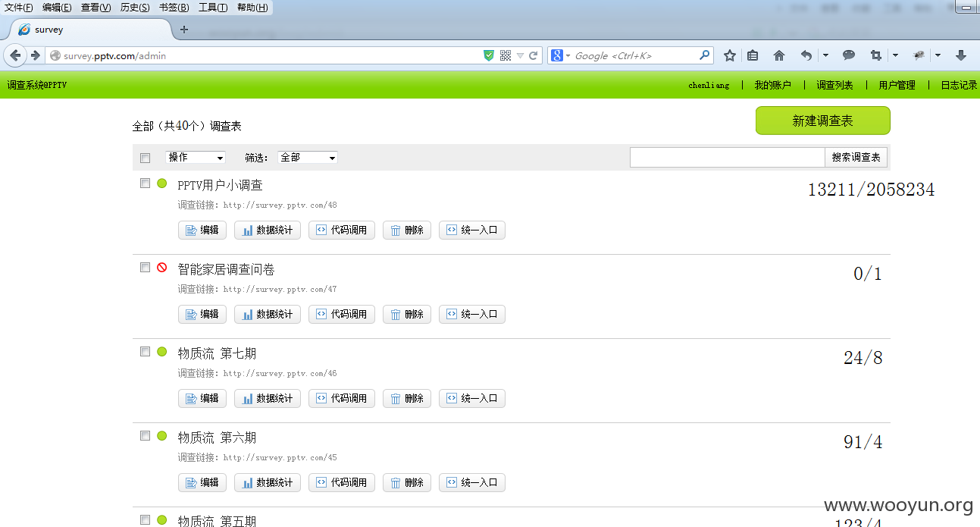Open the URL history dropdown arrow
The width and height of the screenshot is (980, 527).
520,56
